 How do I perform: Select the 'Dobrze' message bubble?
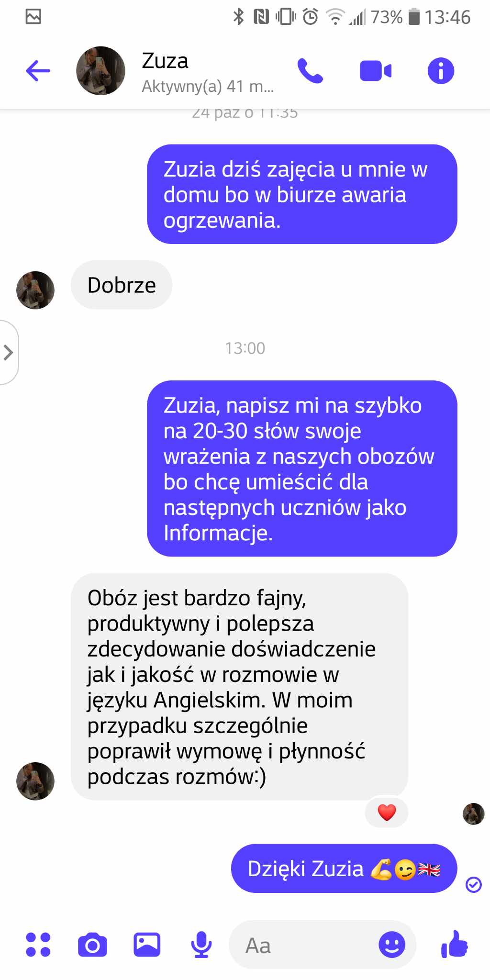(x=122, y=285)
